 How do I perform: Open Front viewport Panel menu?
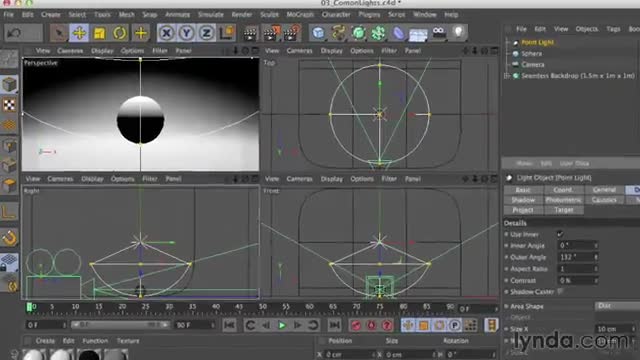point(413,179)
